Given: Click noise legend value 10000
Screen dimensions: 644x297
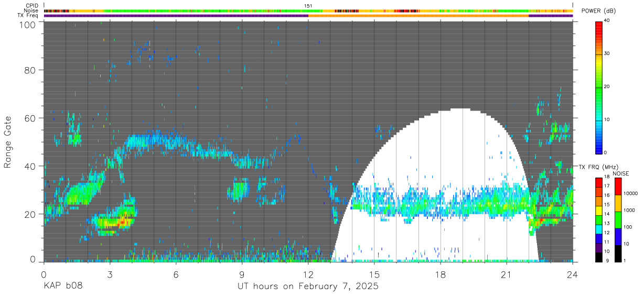Looking at the screenshot, I should (x=630, y=193).
